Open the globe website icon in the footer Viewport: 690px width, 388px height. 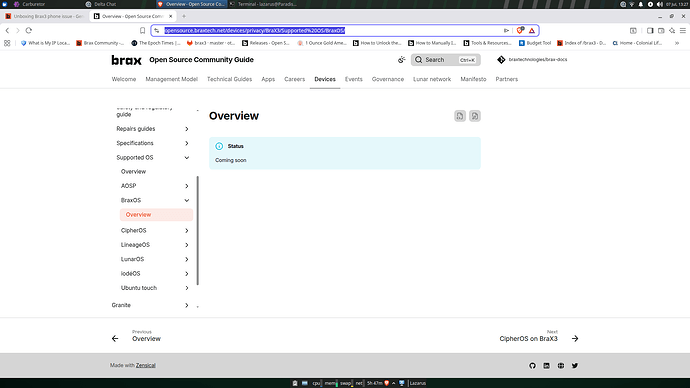click(x=561, y=366)
